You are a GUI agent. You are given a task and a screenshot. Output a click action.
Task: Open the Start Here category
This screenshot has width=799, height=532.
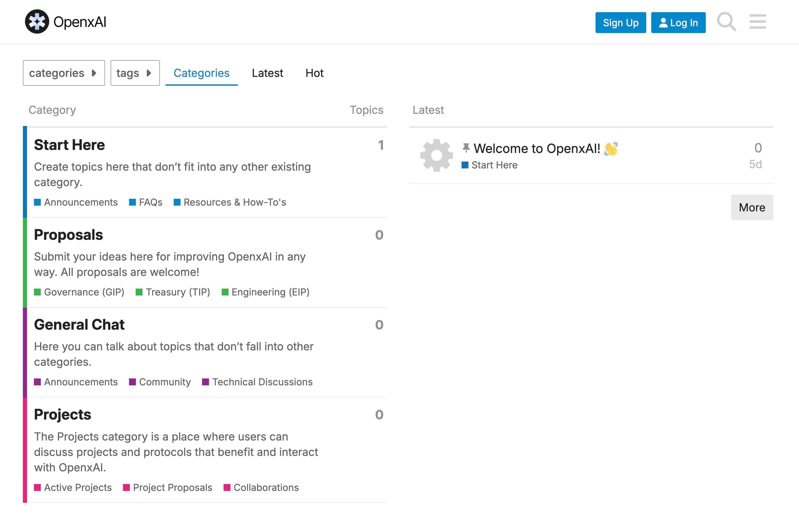coord(69,145)
